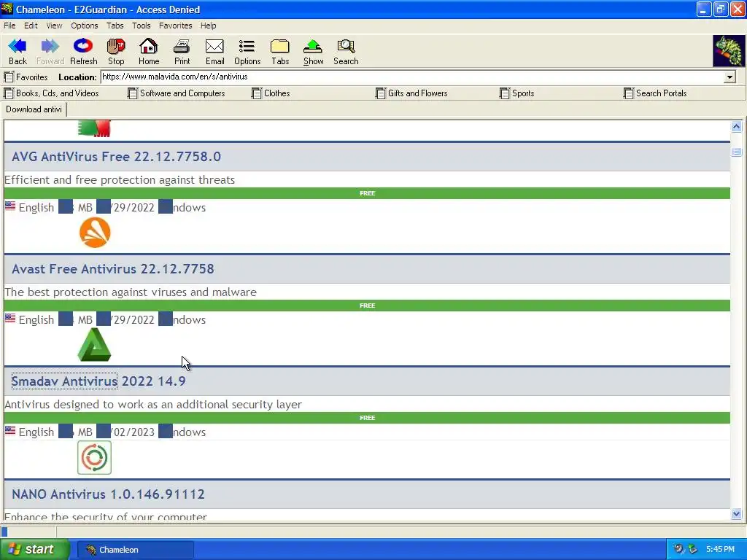747x560 pixels.
Task: Click the page scrollbar up arrow
Action: point(736,127)
